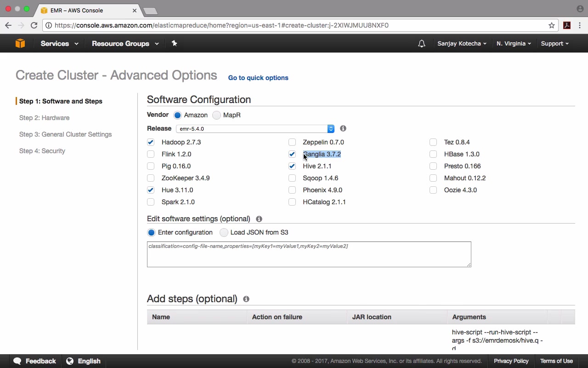Select the MapR vendor radio button
Viewport: 588px width, 368px height.
[x=217, y=115]
